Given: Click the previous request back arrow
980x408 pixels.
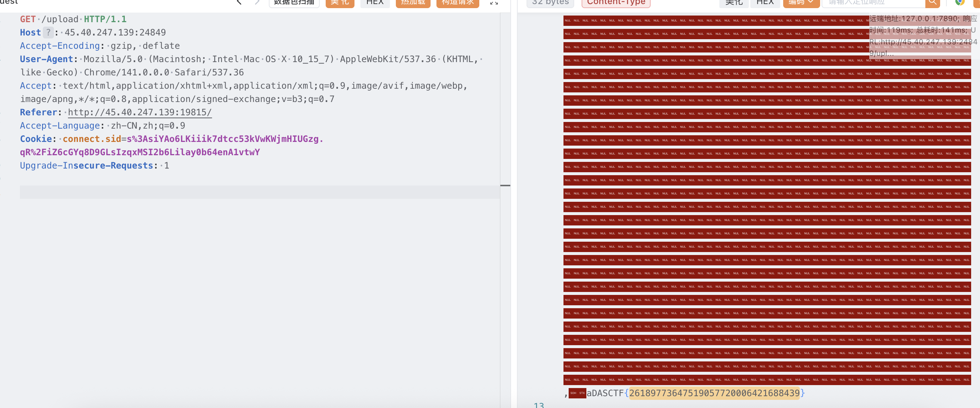Looking at the screenshot, I should point(239,2).
